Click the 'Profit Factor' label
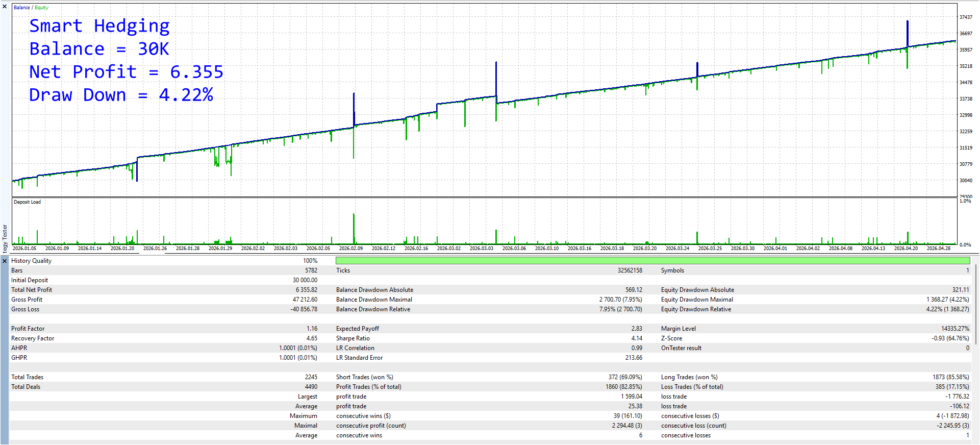Screen dimensions: 980x445 [28, 329]
